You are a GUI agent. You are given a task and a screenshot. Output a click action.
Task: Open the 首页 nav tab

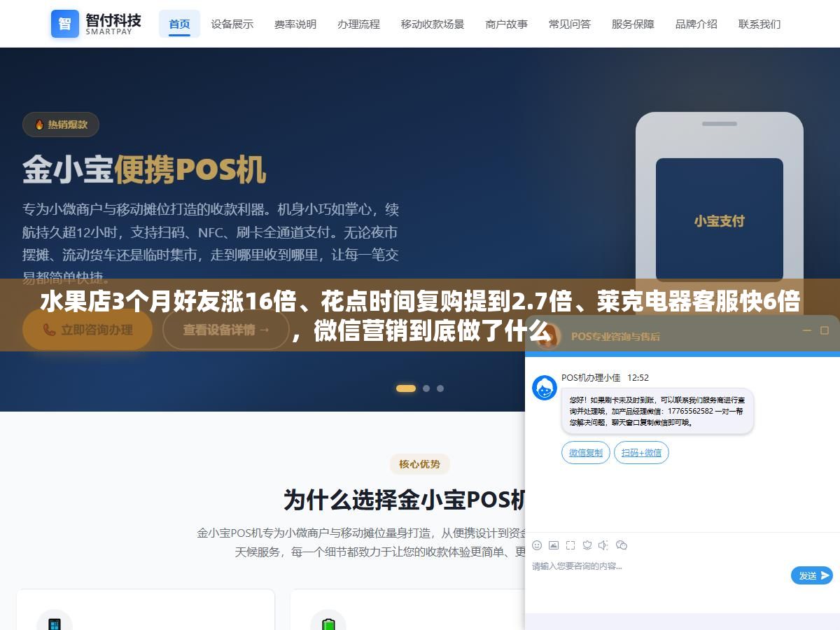tap(179, 24)
